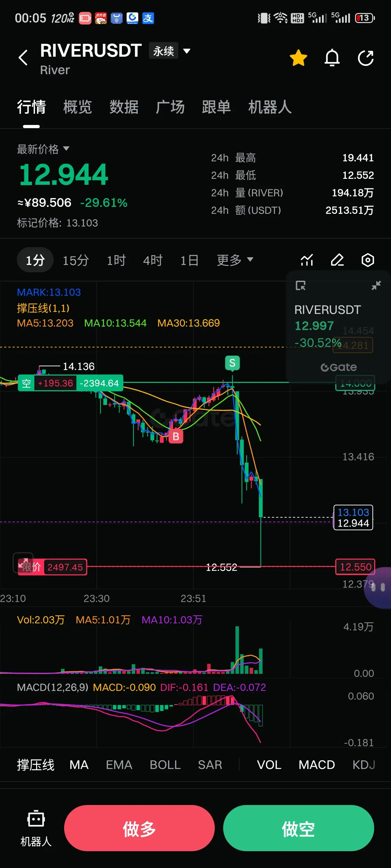Open drawing pencil tool
Image resolution: width=391 pixels, height=868 pixels.
tap(337, 260)
